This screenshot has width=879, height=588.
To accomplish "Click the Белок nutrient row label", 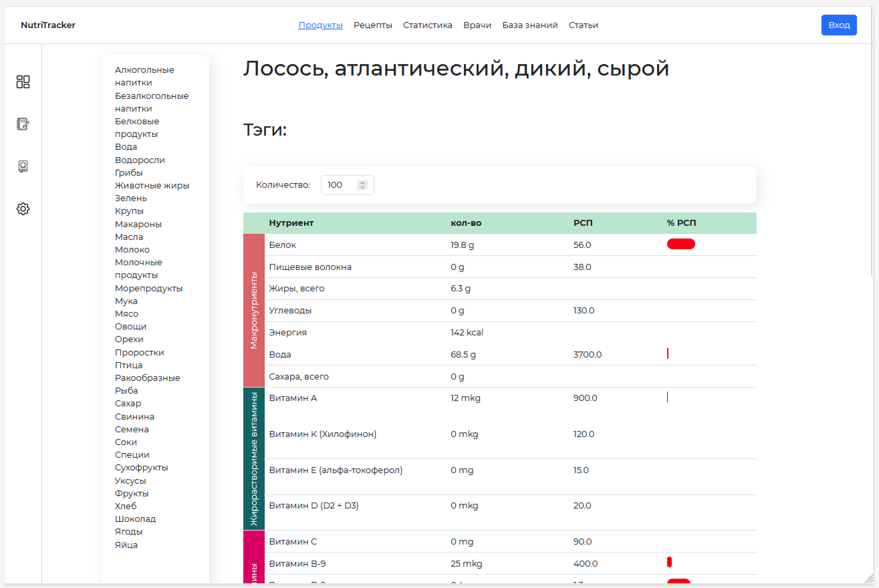I will (283, 245).
